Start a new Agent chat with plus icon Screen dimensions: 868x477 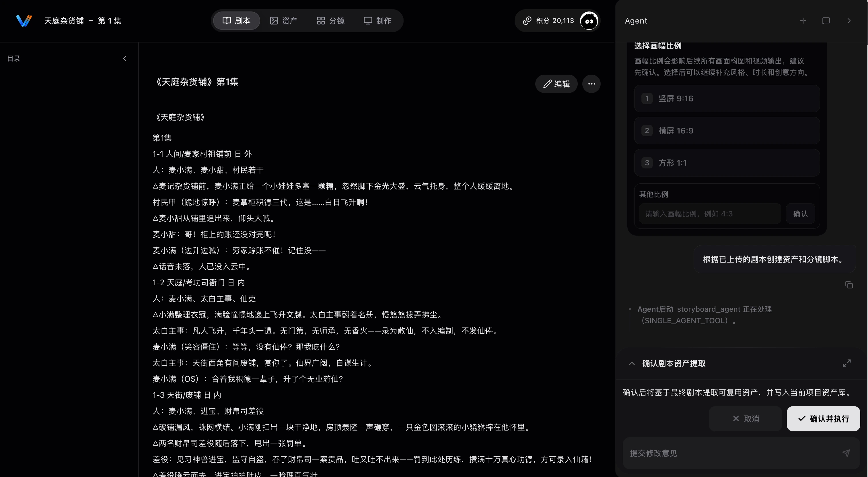803,21
